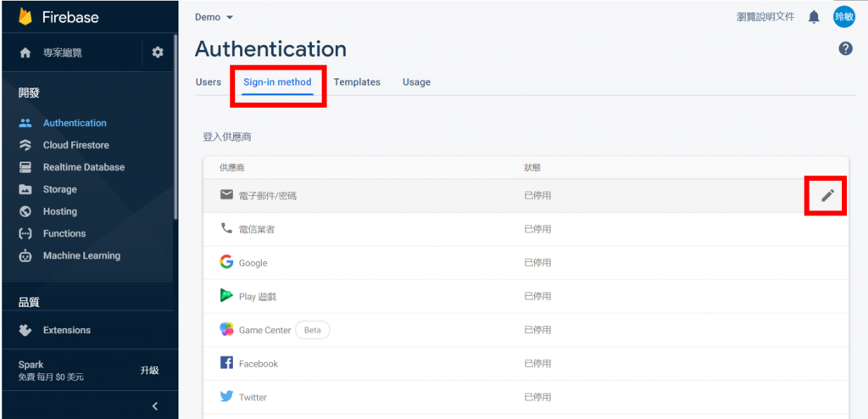Screen dimensions: 868x419
Task: Open the user account avatar
Action: [x=844, y=17]
